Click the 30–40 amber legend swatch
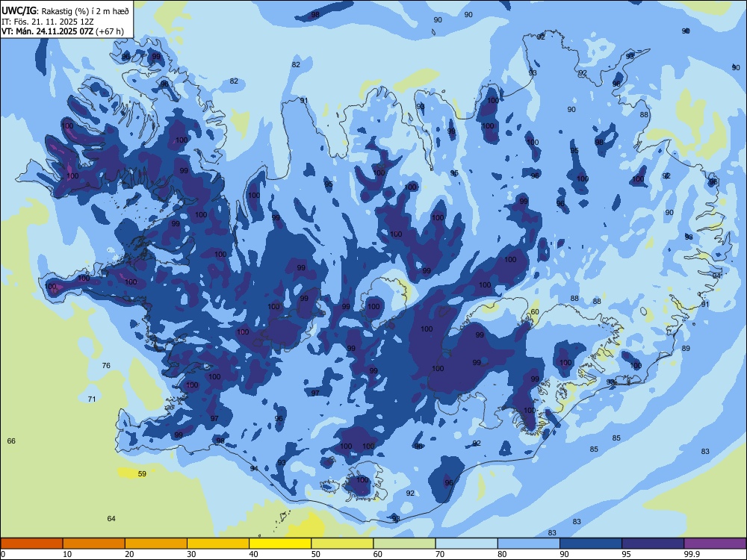This screenshot has height=560, width=747. [x=218, y=544]
